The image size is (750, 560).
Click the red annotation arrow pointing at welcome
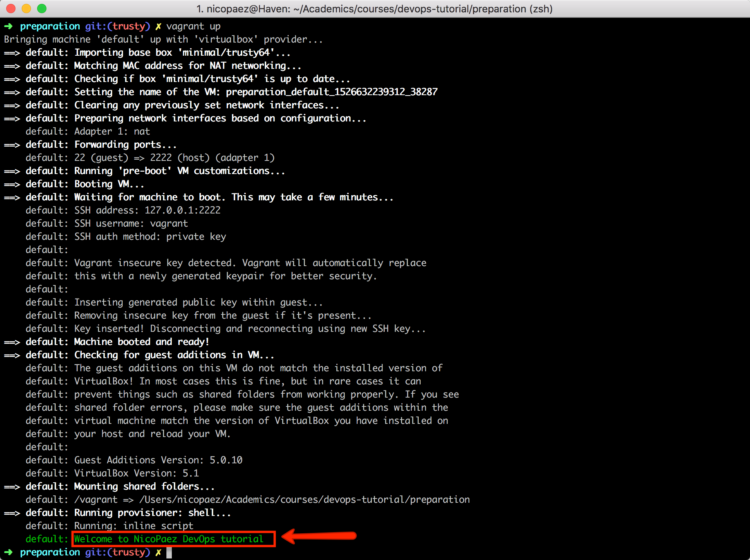pos(319,536)
